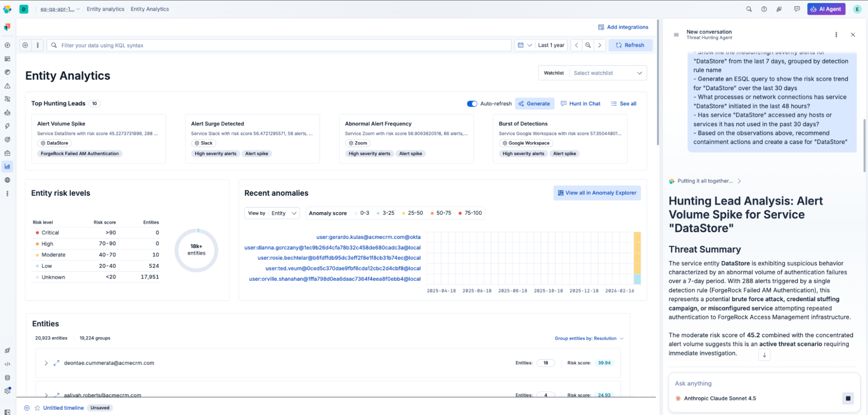Click the 75-100 anomaly score legend swatch

pos(460,213)
